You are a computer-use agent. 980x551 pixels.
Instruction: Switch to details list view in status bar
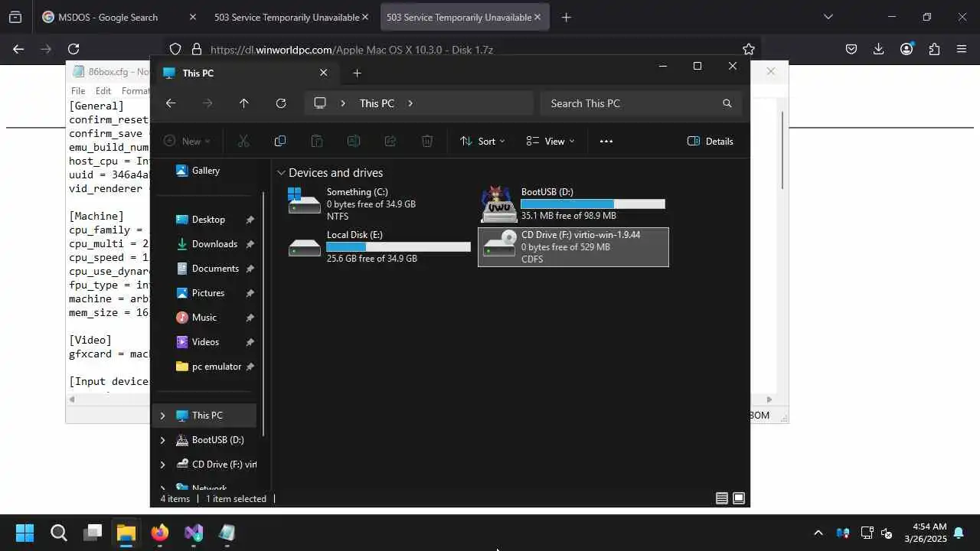(722, 498)
